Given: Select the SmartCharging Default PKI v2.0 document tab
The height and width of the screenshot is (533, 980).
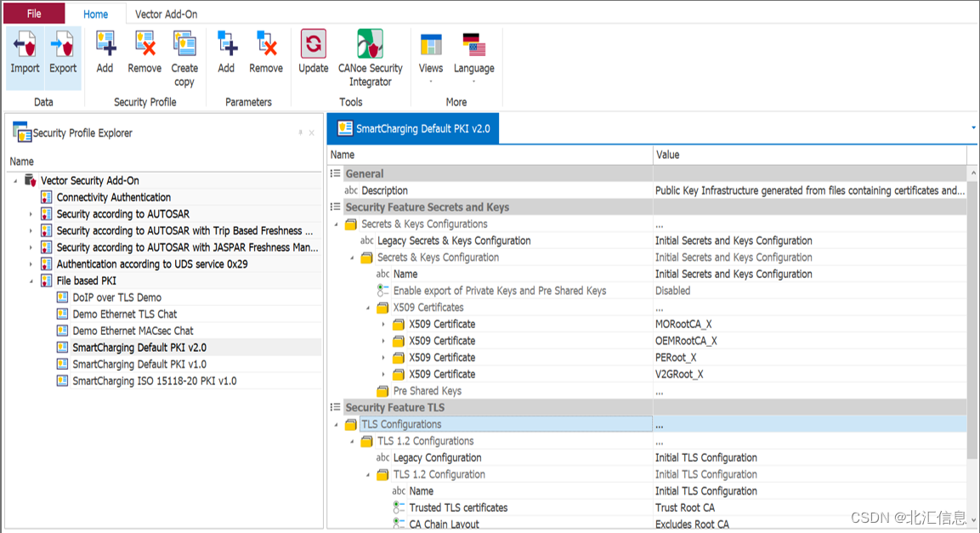Looking at the screenshot, I should point(414,128).
